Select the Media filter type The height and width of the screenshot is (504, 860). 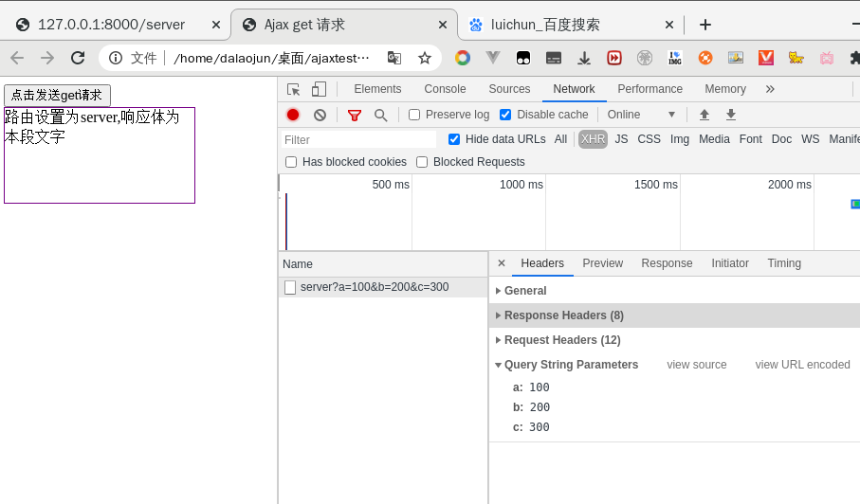click(x=714, y=139)
